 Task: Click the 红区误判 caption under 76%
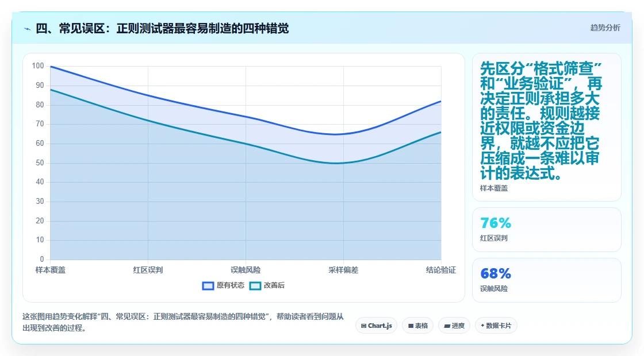point(494,238)
